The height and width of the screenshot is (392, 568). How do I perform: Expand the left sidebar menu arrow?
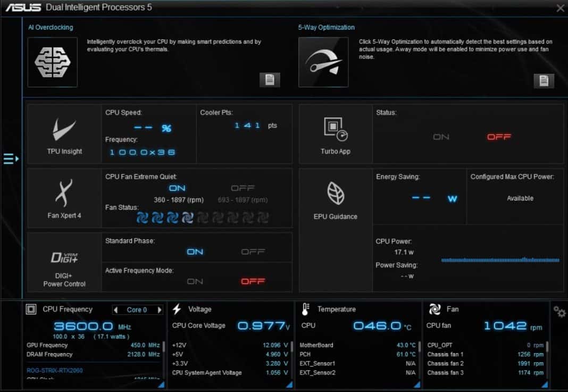[x=9, y=158]
